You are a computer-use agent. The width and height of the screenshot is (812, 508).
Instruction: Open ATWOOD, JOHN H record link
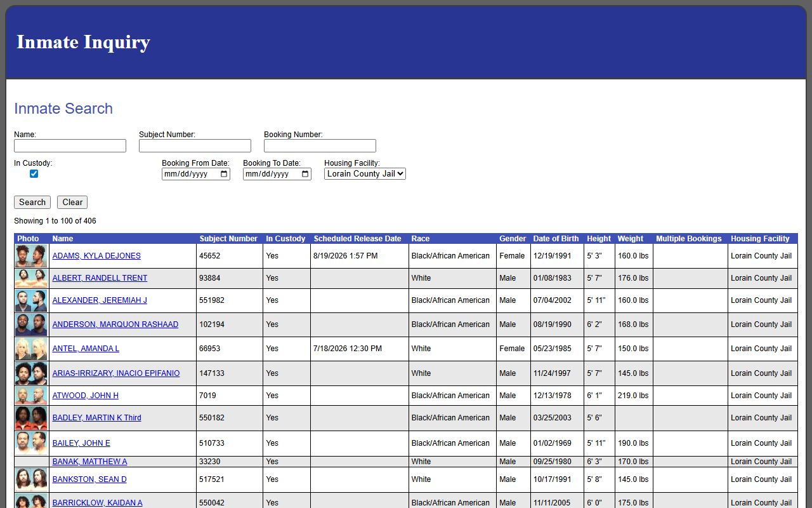coord(86,396)
